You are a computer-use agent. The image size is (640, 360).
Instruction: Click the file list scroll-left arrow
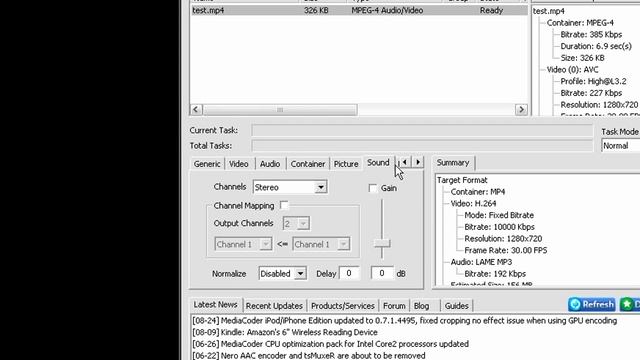[x=196, y=109]
